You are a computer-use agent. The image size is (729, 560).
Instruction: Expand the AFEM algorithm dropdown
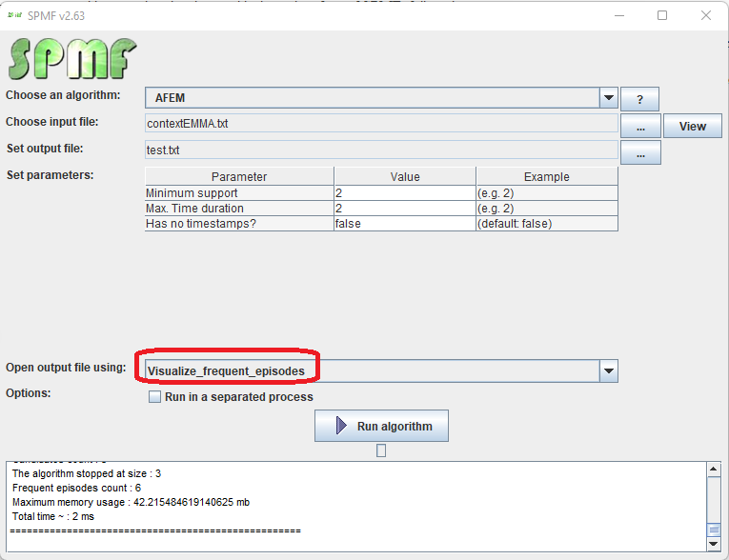pos(609,98)
